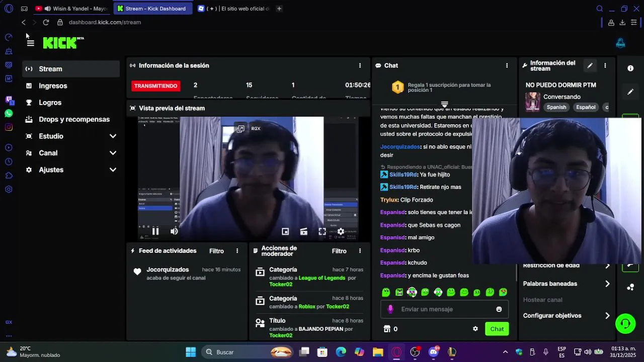
Task: Select the first green emote
Action: (x=386, y=292)
